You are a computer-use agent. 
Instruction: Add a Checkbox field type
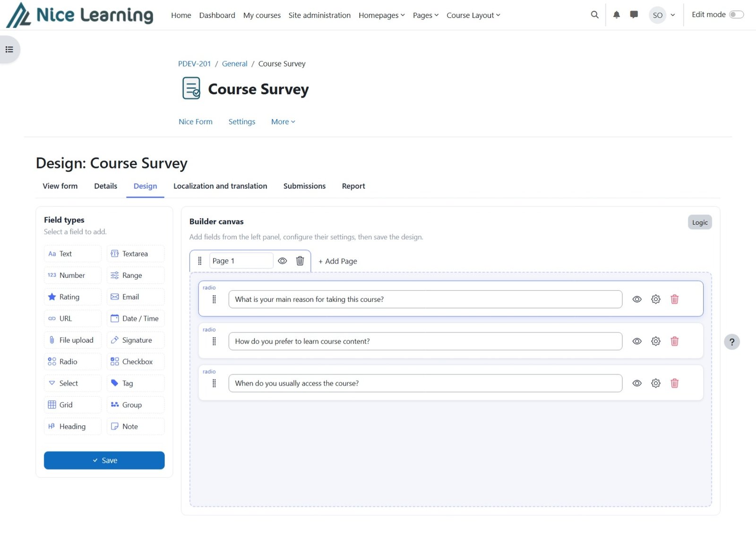pyautogui.click(x=136, y=361)
